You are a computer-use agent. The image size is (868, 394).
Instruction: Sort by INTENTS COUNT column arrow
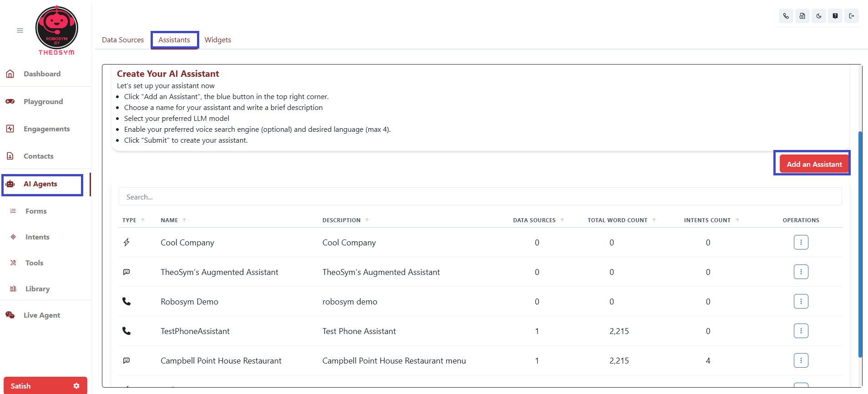click(x=737, y=220)
